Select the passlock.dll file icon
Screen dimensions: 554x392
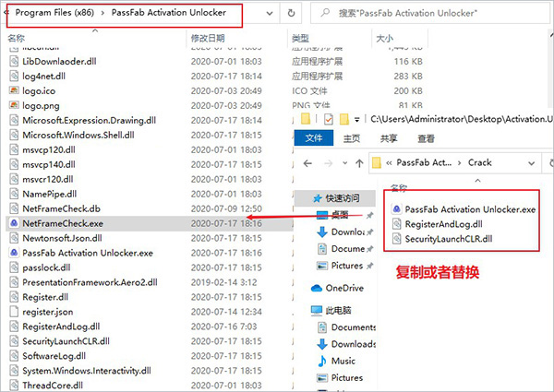pos(14,267)
